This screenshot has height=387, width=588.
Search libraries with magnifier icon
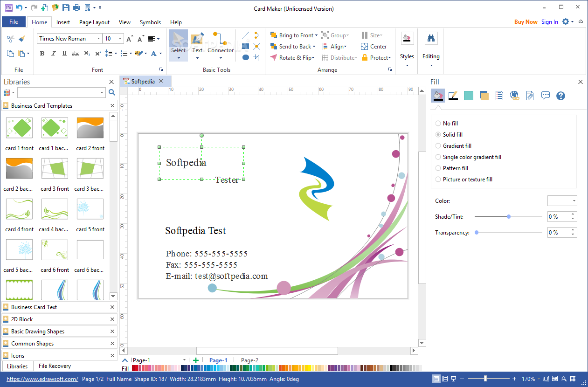(x=112, y=92)
